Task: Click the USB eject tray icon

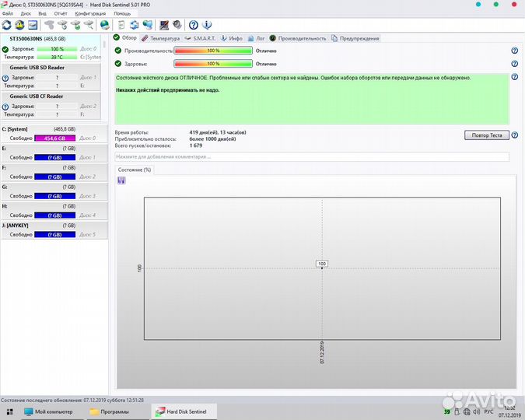Action: coord(457,411)
